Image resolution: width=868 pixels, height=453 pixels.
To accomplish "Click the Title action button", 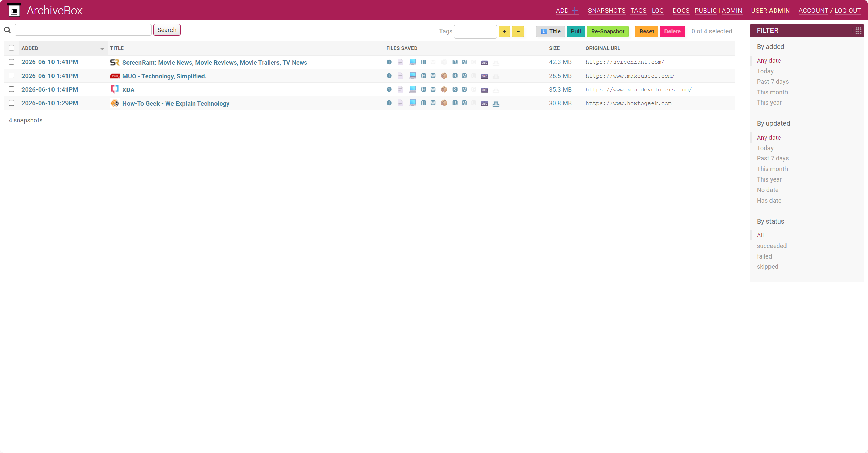I will pyautogui.click(x=550, y=31).
